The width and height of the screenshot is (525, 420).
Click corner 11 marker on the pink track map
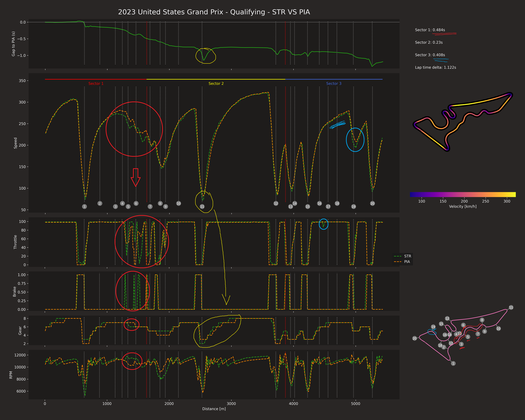tap(511, 307)
